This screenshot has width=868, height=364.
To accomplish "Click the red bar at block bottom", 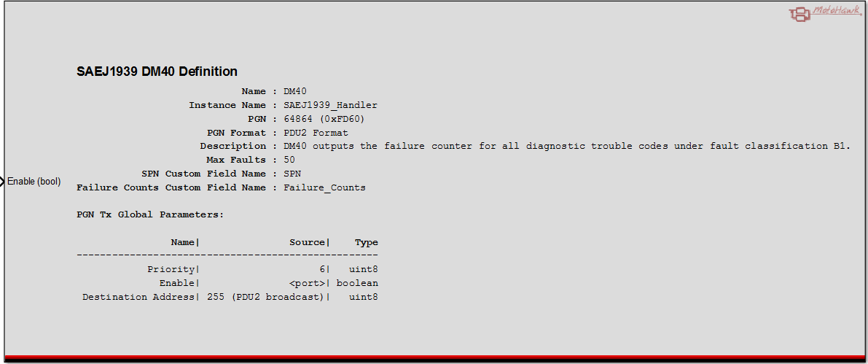I will (x=434, y=357).
